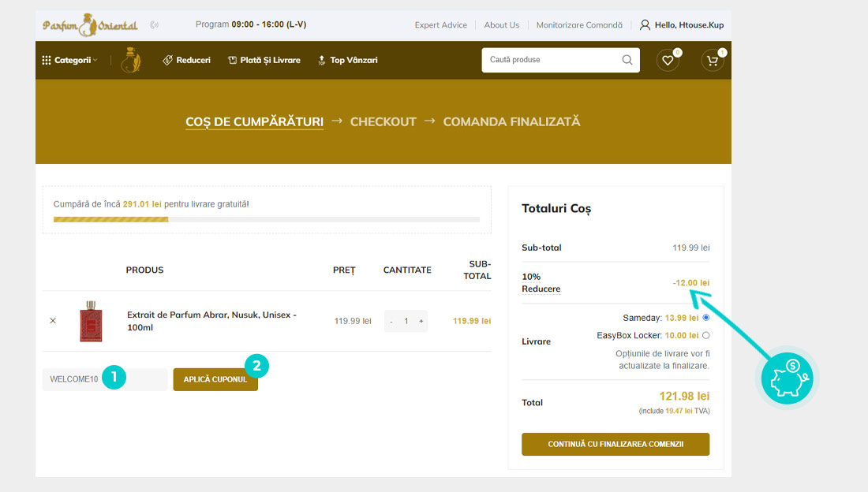The image size is (868, 492).
Task: Click the search magnifier icon
Action: pos(627,60)
